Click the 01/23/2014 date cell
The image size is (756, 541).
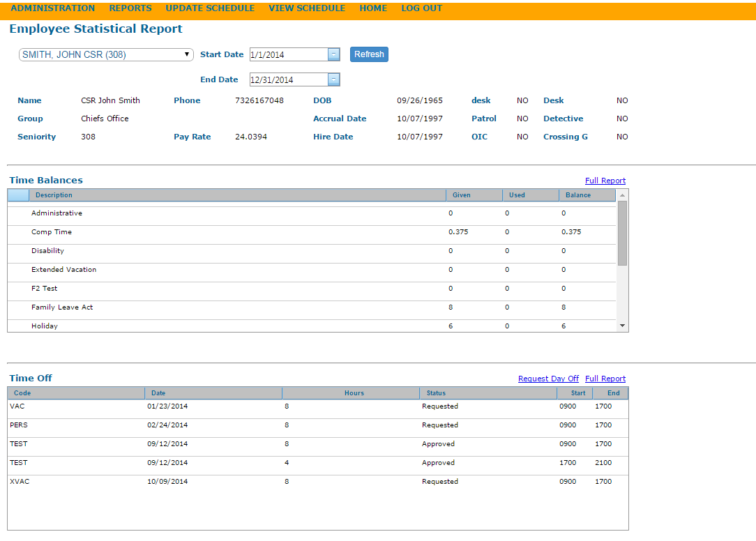(167, 406)
